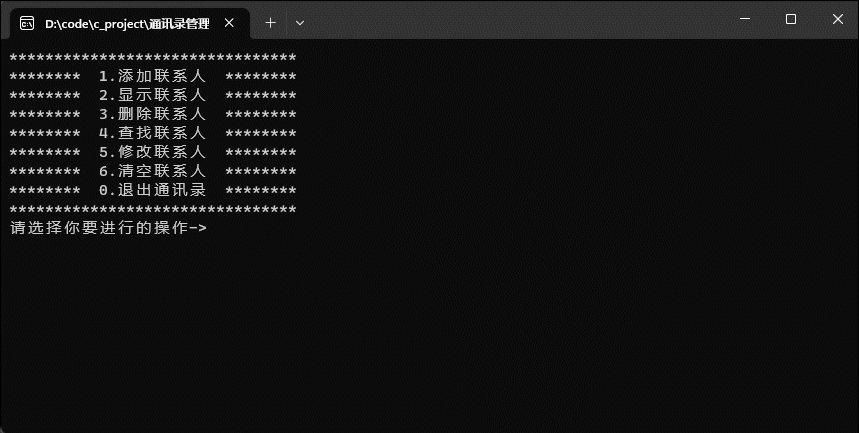Maximize the terminal window
859x433 pixels.
[x=791, y=19]
